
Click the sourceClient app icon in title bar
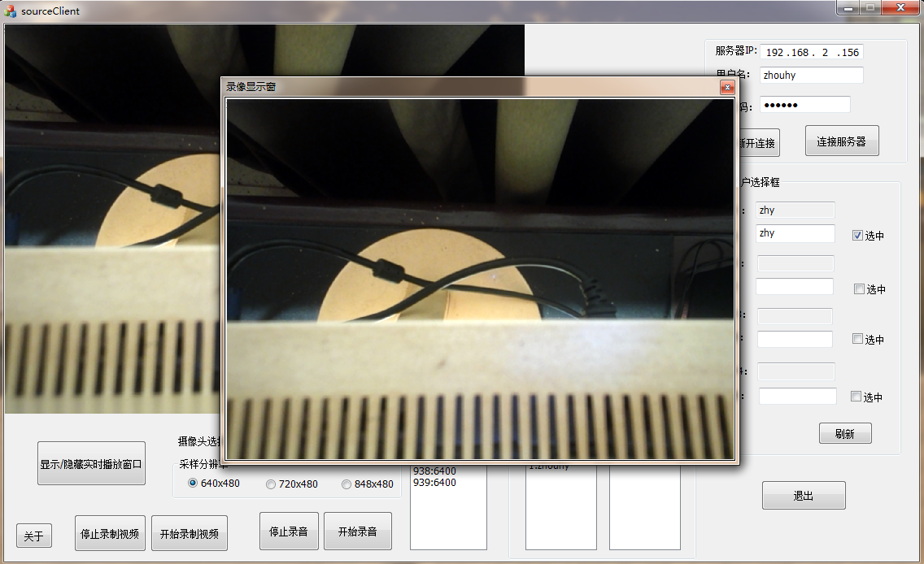11,11
